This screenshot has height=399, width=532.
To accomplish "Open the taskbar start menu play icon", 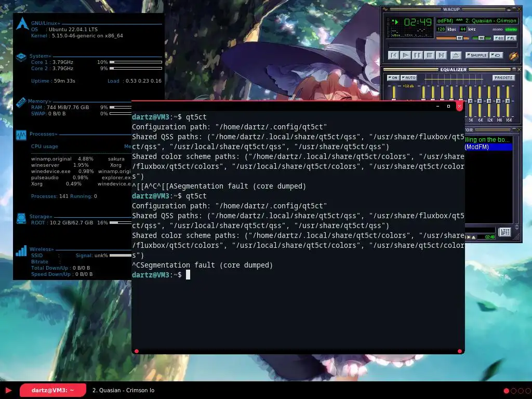I will click(x=8, y=391).
